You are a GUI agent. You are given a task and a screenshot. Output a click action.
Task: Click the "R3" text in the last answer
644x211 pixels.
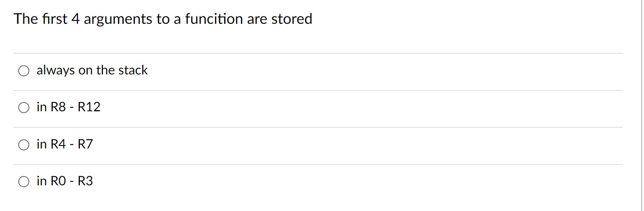pos(85,181)
